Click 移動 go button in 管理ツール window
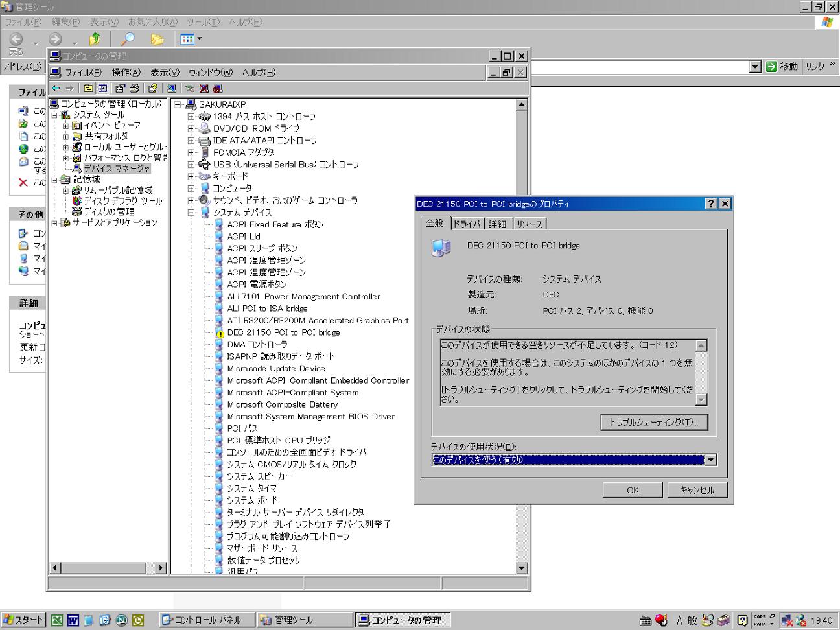 click(x=782, y=66)
